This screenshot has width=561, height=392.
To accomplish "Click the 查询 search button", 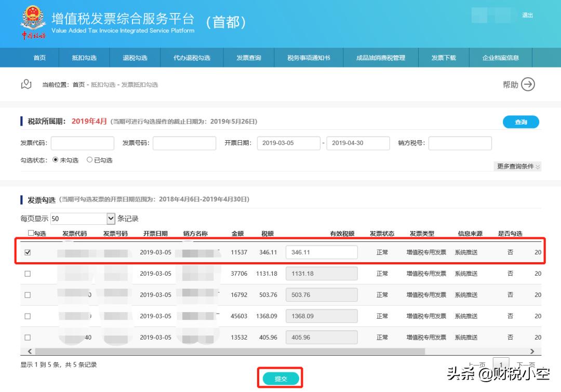I will coord(521,121).
